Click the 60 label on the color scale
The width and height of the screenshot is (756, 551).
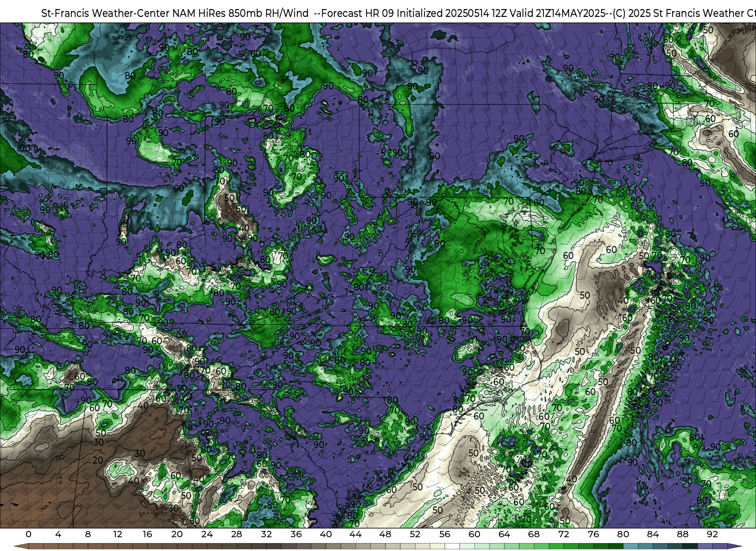474,534
